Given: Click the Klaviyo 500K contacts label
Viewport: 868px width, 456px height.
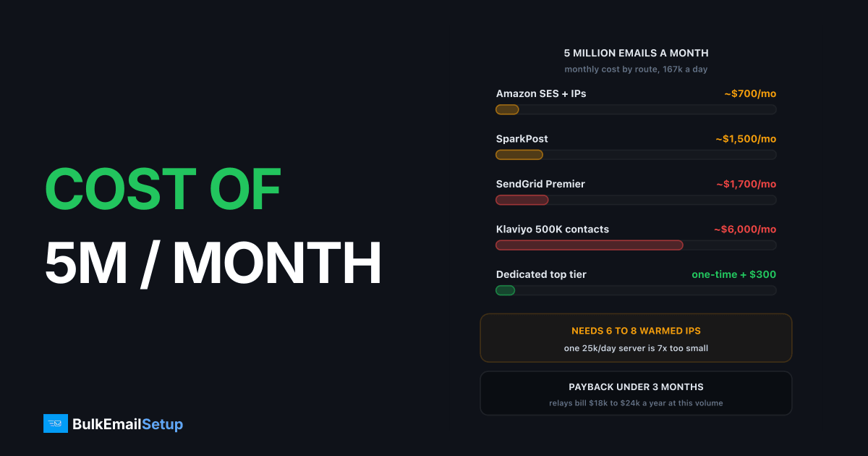Looking at the screenshot, I should (553, 229).
